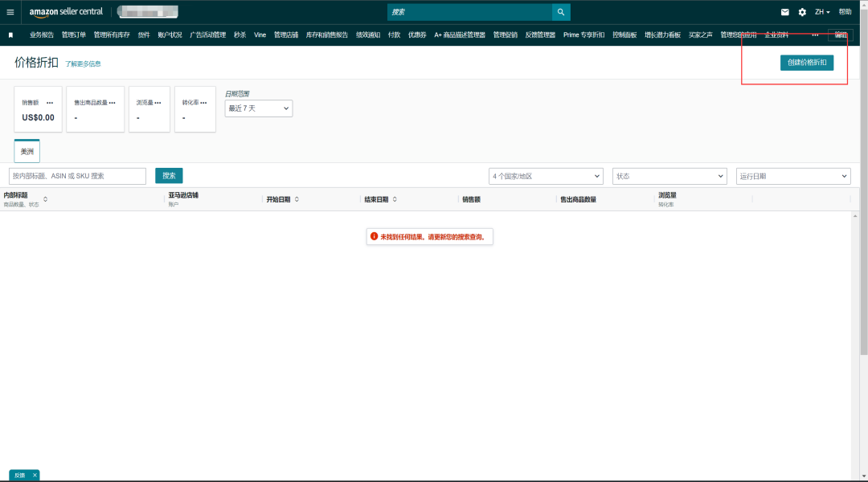The width and height of the screenshot is (868, 482).
Task: Sort by 结束日期 column
Action: pos(395,199)
